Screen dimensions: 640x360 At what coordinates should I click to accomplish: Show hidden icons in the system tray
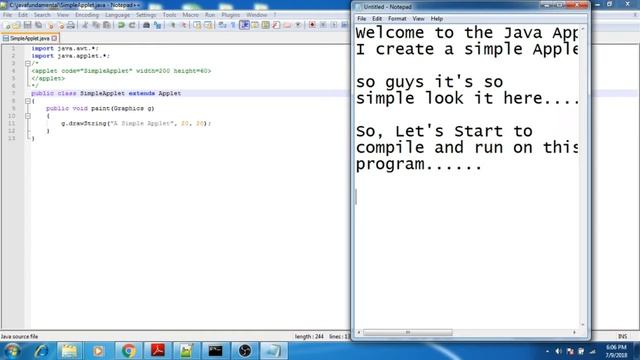click(x=547, y=351)
